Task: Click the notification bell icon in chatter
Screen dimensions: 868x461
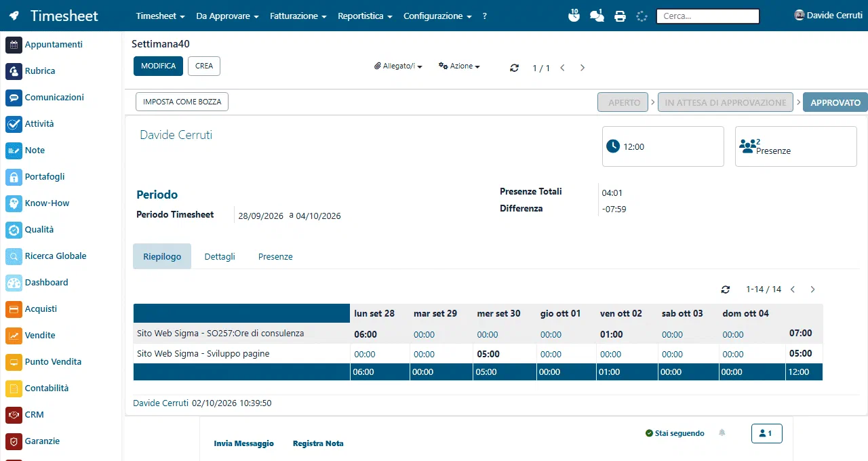Action: tap(722, 433)
